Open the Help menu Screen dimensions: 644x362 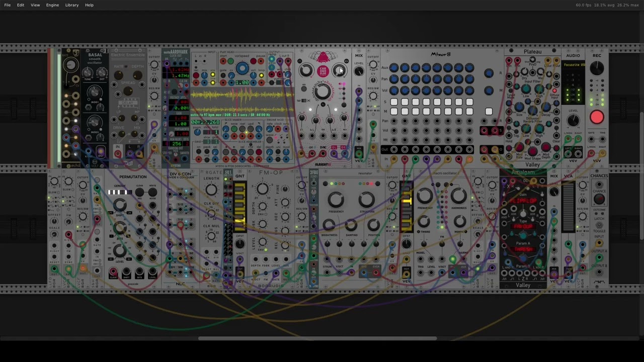(x=89, y=5)
